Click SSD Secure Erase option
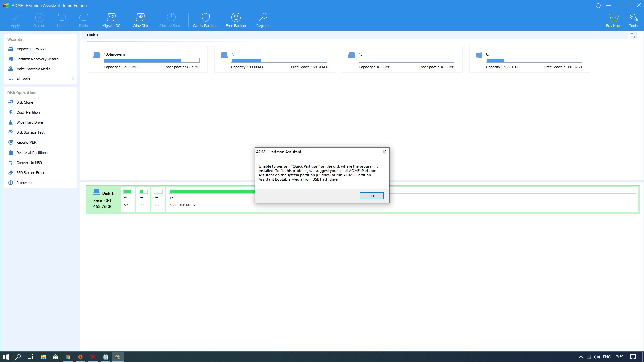This screenshot has width=644, height=362. [x=31, y=173]
